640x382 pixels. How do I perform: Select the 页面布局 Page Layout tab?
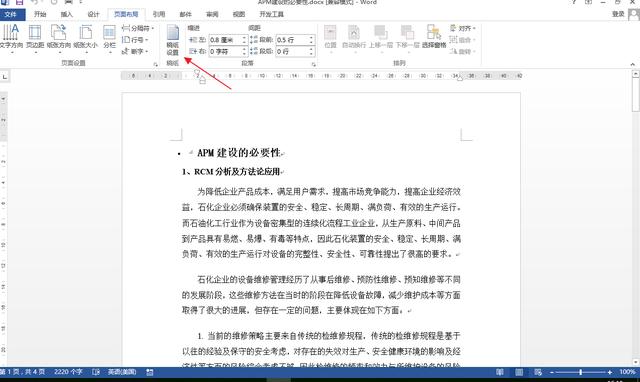pos(126,14)
